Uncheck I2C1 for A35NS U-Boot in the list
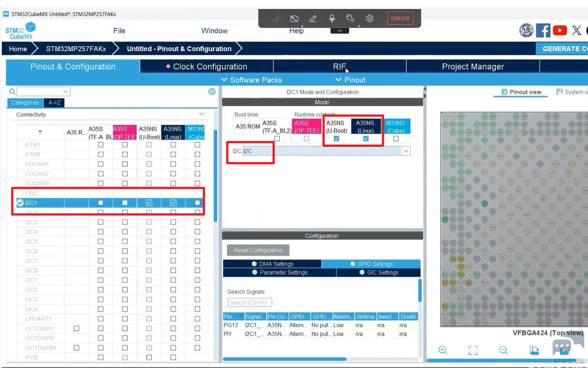This screenshot has width=588, height=368. point(149,203)
